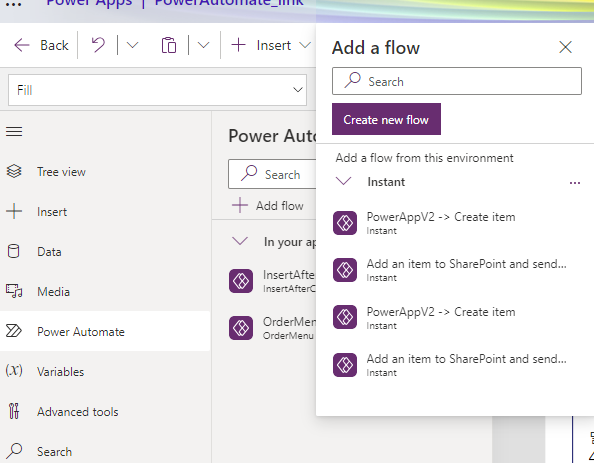Viewport: 594px width, 463px height.
Task: Select the InsertAfter flow icon
Action: [x=241, y=281]
